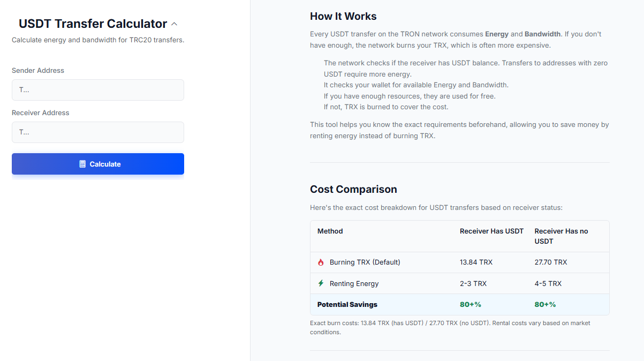Viewport: 644px width, 361px height.
Task: Click the 2-3 TRX renting cost cell
Action: [x=473, y=283]
